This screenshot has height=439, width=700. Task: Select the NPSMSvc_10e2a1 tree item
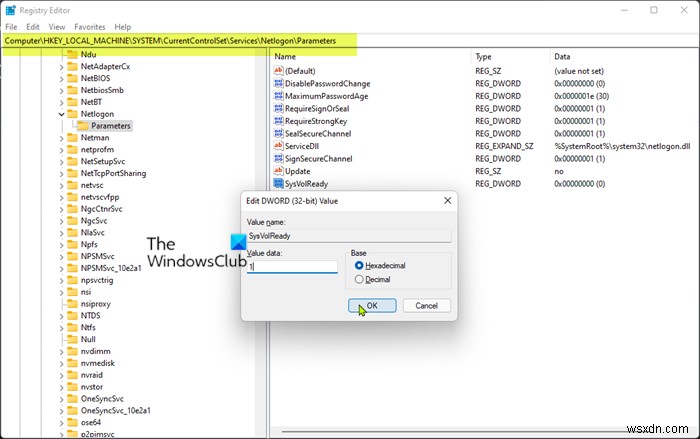pyautogui.click(x=111, y=268)
